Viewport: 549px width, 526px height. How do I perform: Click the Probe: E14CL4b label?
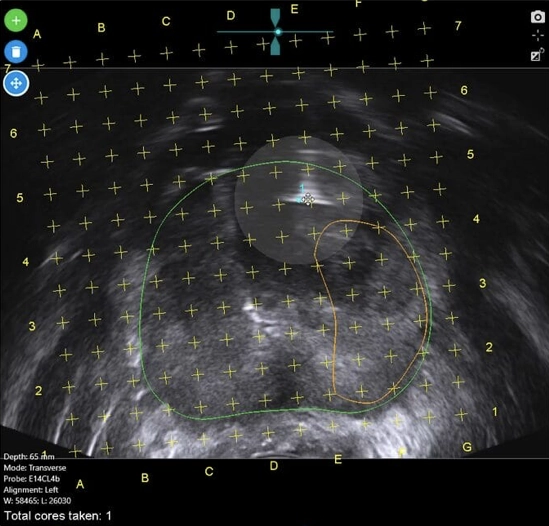click(32, 479)
